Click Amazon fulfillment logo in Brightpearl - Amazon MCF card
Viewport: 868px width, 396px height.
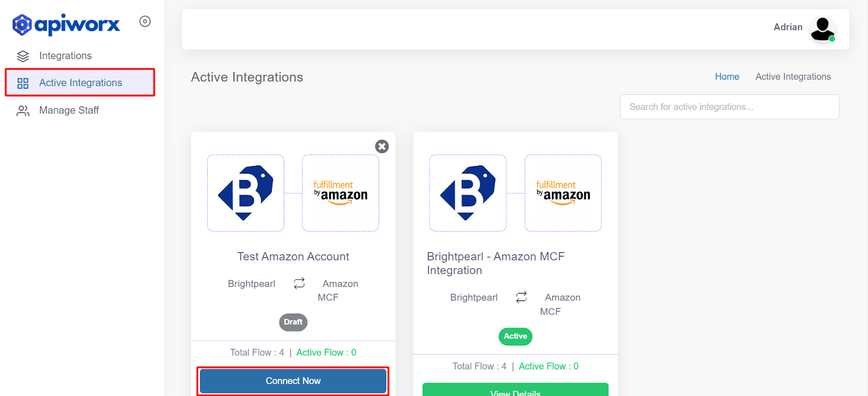tap(563, 193)
